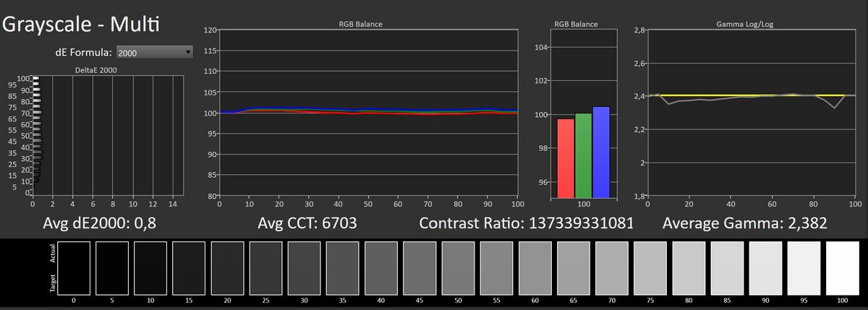Image resolution: width=868 pixels, height=310 pixels.
Task: Select the grayscale patch labeled 75
Action: [651, 267]
